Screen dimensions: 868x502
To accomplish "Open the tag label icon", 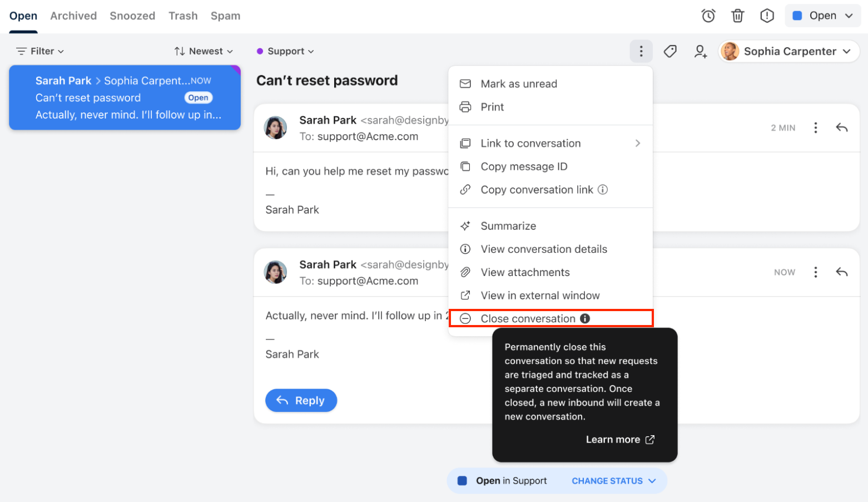I will click(670, 51).
